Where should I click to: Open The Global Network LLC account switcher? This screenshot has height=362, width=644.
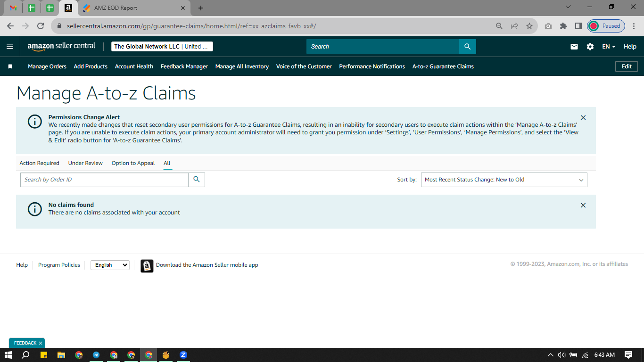[162, 47]
